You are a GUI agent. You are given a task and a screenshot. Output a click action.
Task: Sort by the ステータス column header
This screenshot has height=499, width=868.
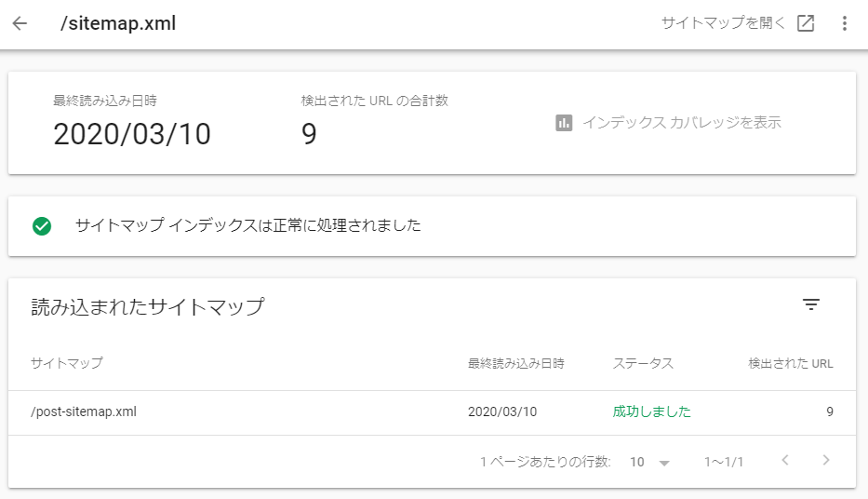(x=643, y=363)
